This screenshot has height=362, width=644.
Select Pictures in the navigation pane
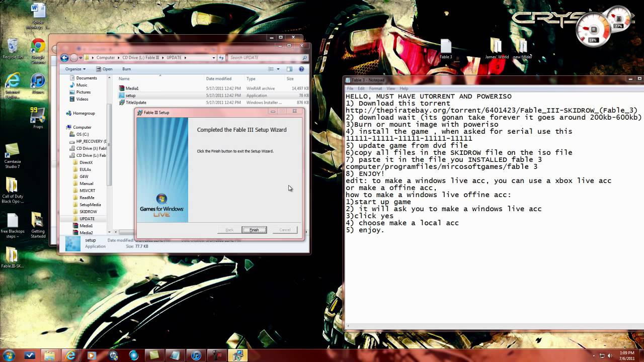click(84, 92)
